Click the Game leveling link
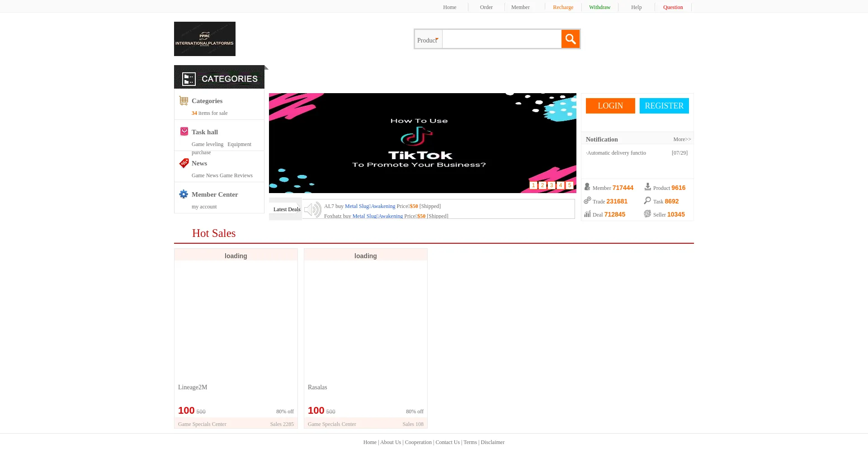The image size is (868, 449). tap(208, 144)
